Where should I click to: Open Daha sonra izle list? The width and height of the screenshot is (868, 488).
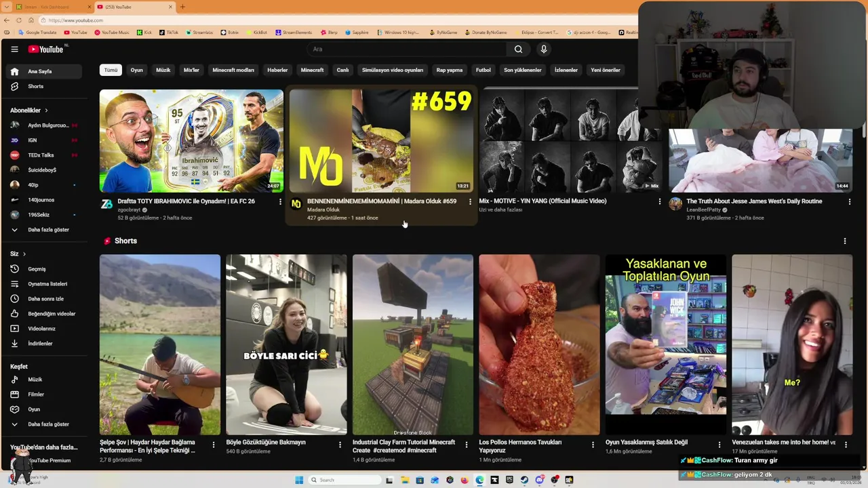coord(45,299)
